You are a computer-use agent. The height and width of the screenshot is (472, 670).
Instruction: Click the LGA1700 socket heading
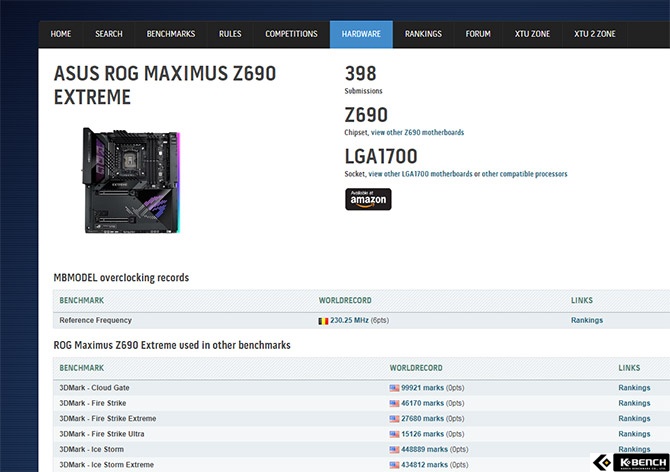tap(381, 156)
